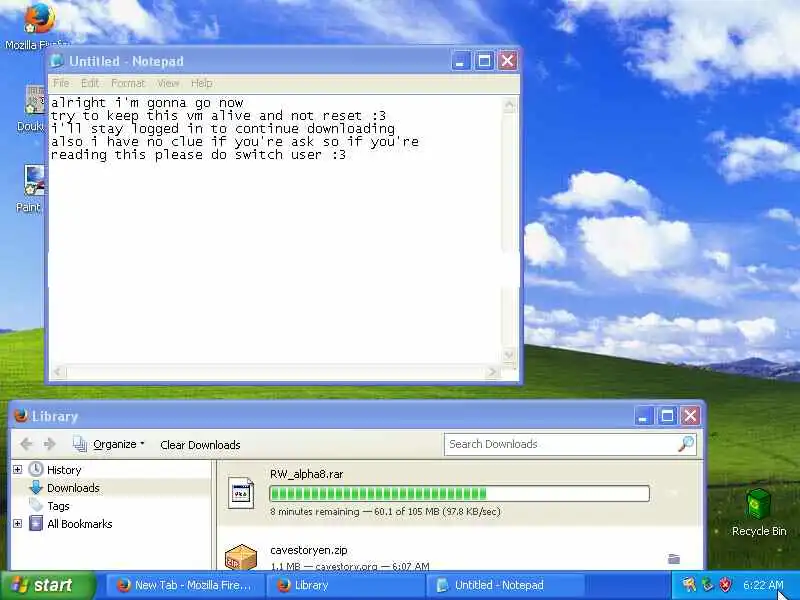Select the Downloads arrow icon in sidebar
This screenshot has width=800, height=600.
point(36,488)
